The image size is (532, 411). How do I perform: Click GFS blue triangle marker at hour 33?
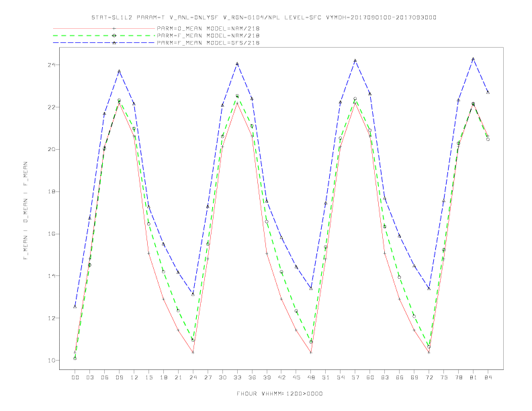click(x=237, y=64)
